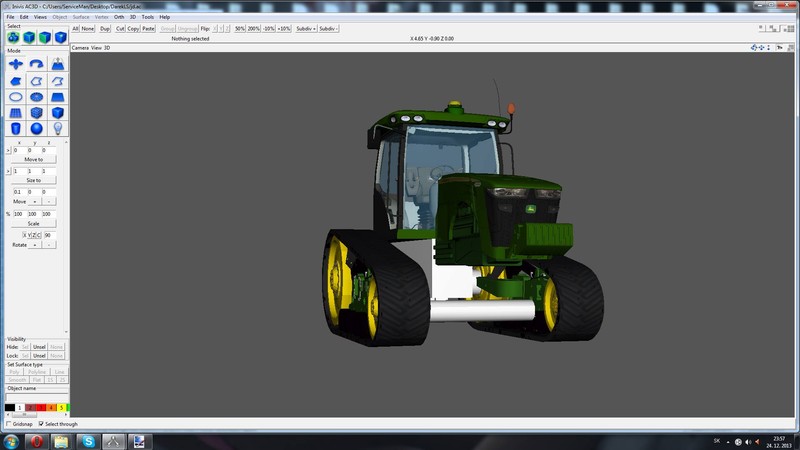
Task: Pick the yellow palette color swatch 5
Action: point(61,407)
